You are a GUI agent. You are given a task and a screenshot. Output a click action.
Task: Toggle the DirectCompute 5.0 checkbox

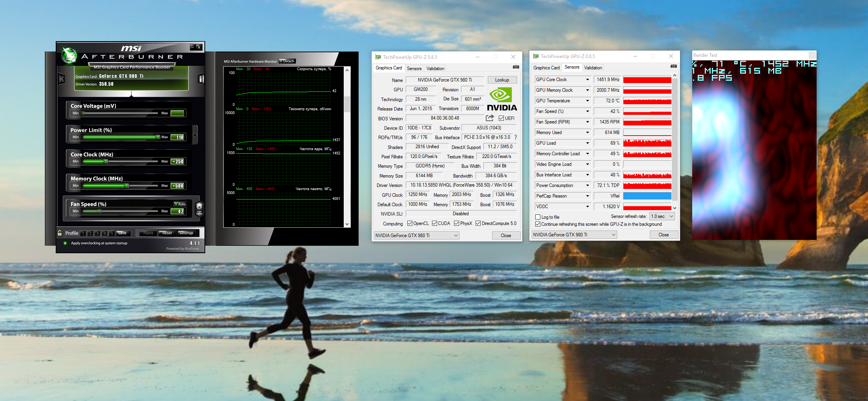[478, 223]
